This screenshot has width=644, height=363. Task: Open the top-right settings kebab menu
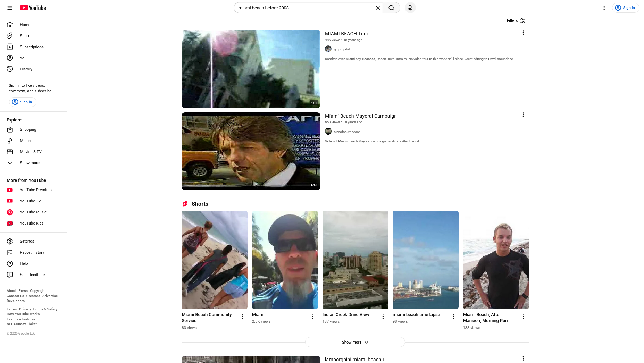coord(604,8)
